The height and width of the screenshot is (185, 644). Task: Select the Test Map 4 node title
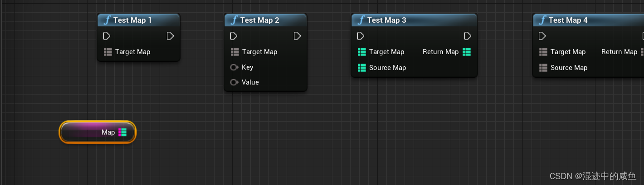pyautogui.click(x=568, y=20)
